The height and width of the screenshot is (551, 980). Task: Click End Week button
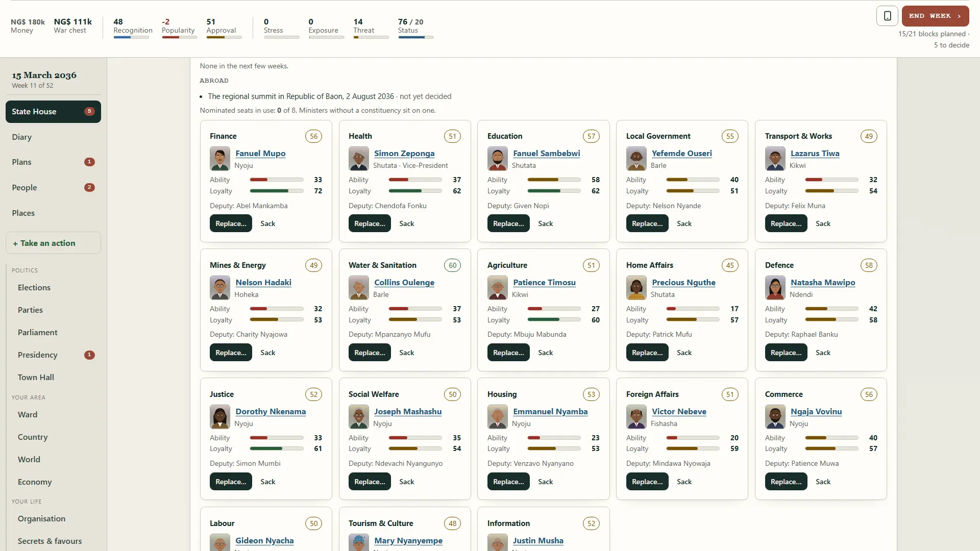(935, 16)
